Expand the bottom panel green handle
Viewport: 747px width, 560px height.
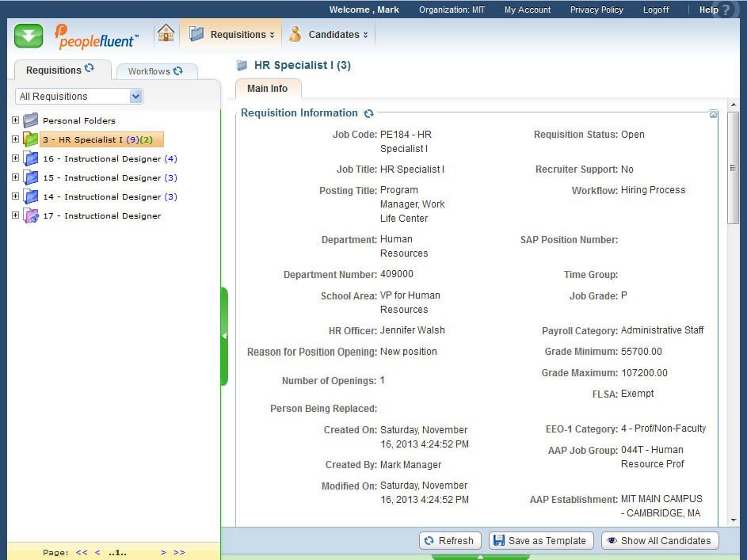tap(480, 556)
